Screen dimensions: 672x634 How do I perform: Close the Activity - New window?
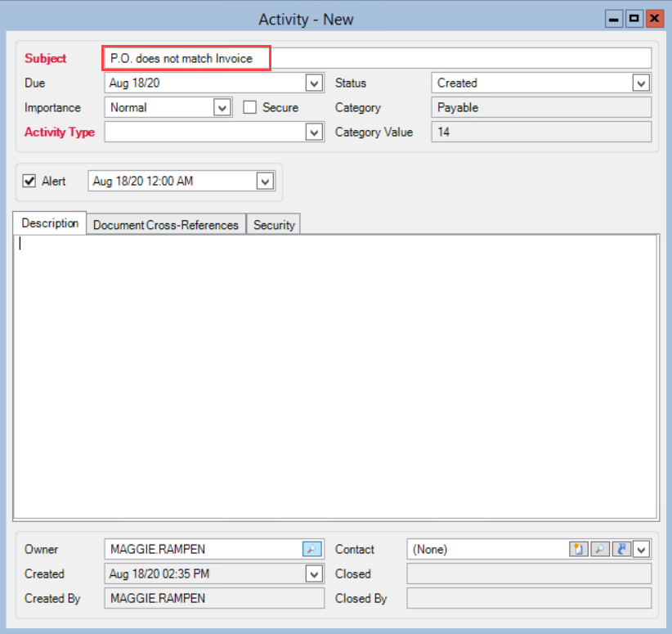pos(655,19)
